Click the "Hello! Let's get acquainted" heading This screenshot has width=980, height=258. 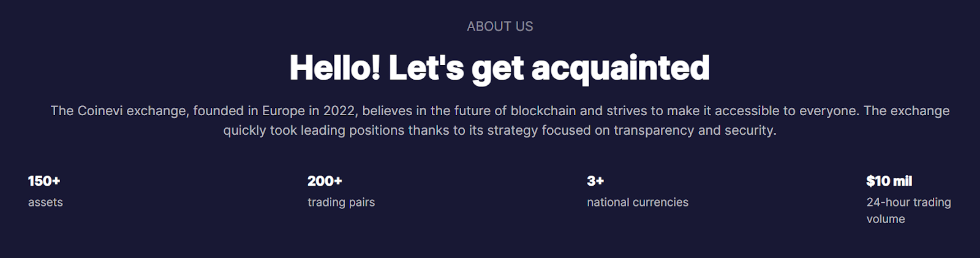tap(499, 67)
